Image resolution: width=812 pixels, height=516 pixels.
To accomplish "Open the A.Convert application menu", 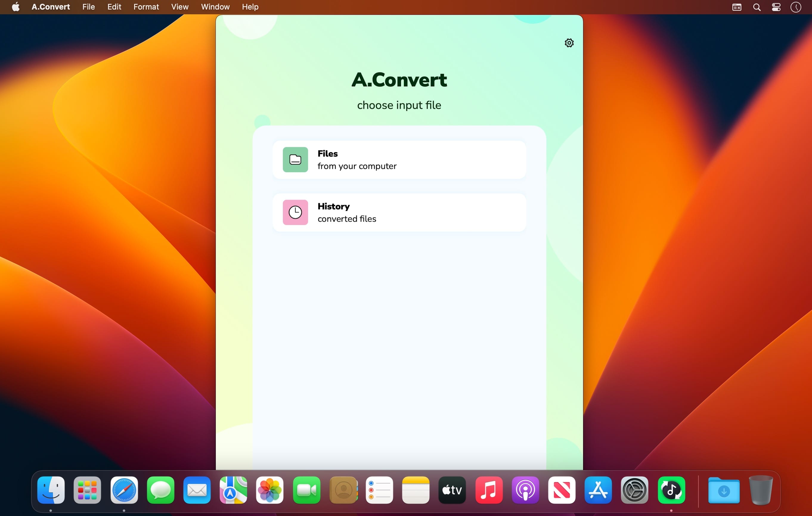I will (x=51, y=7).
